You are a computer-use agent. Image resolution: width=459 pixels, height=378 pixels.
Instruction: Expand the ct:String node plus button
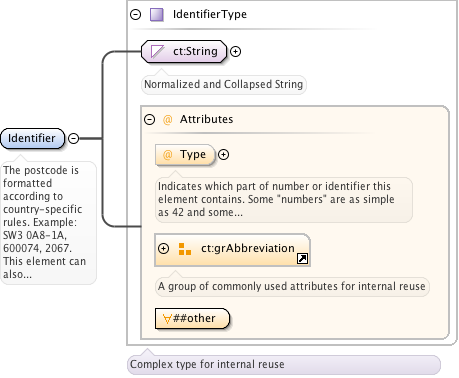pyautogui.click(x=236, y=52)
